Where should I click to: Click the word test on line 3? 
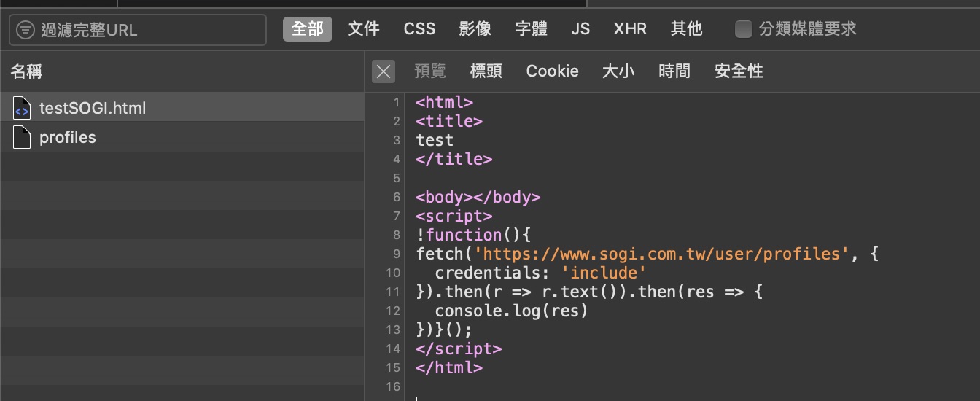pos(435,140)
